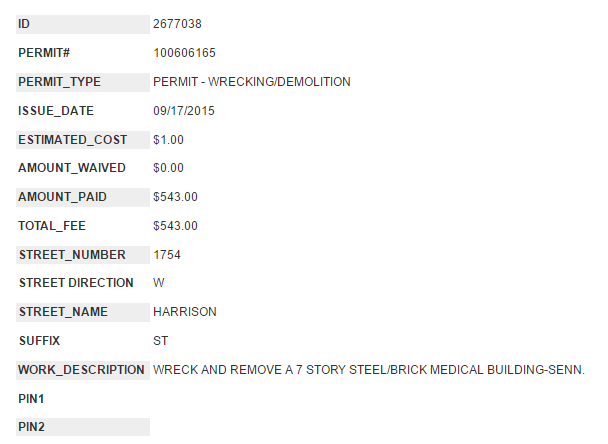Viewport: 608px width, 444px height.
Task: Click the ID field label
Action: point(24,23)
